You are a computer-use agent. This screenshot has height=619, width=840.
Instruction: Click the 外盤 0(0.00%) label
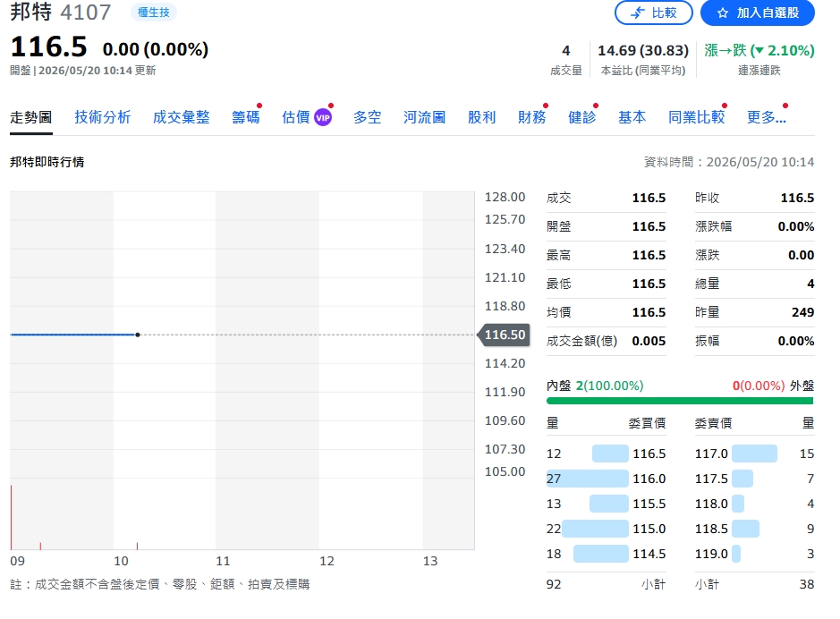773,386
